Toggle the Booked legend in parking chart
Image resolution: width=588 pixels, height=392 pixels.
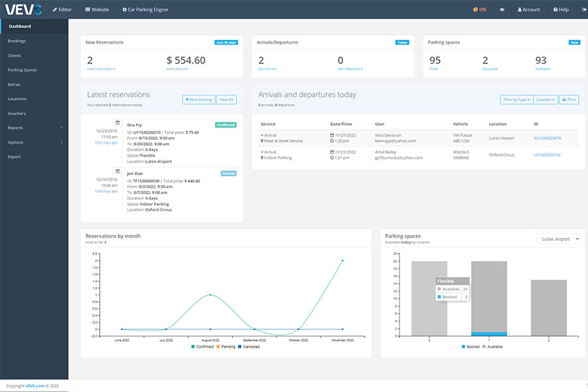click(x=470, y=347)
